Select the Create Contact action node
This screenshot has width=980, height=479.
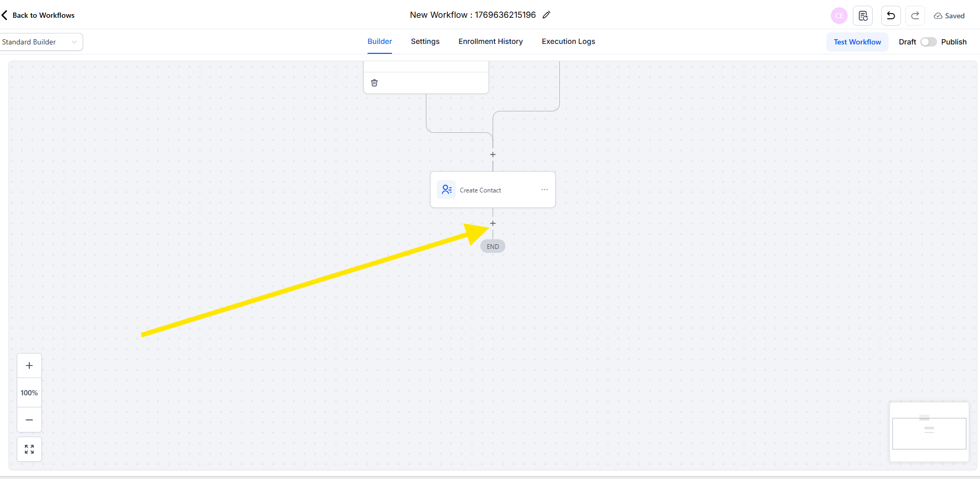[x=480, y=190]
